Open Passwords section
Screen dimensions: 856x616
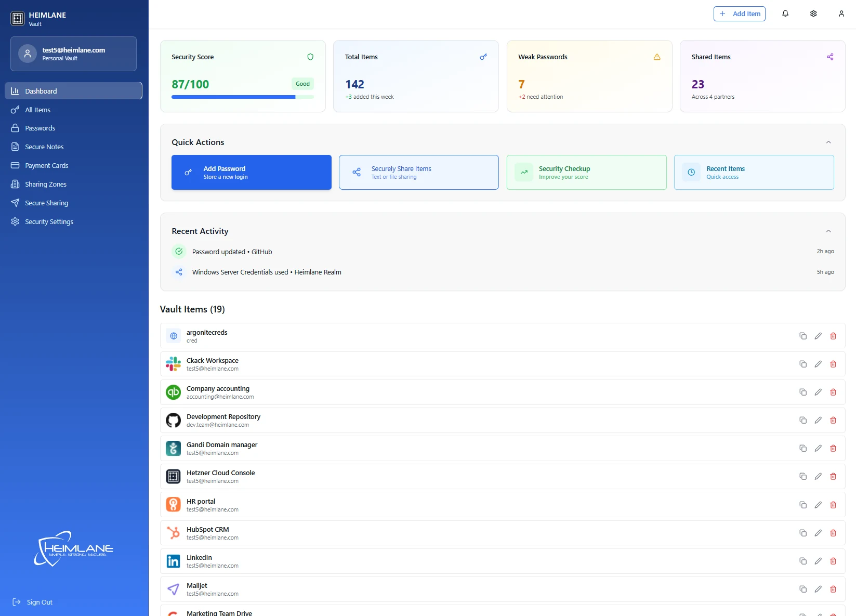[x=73, y=128]
